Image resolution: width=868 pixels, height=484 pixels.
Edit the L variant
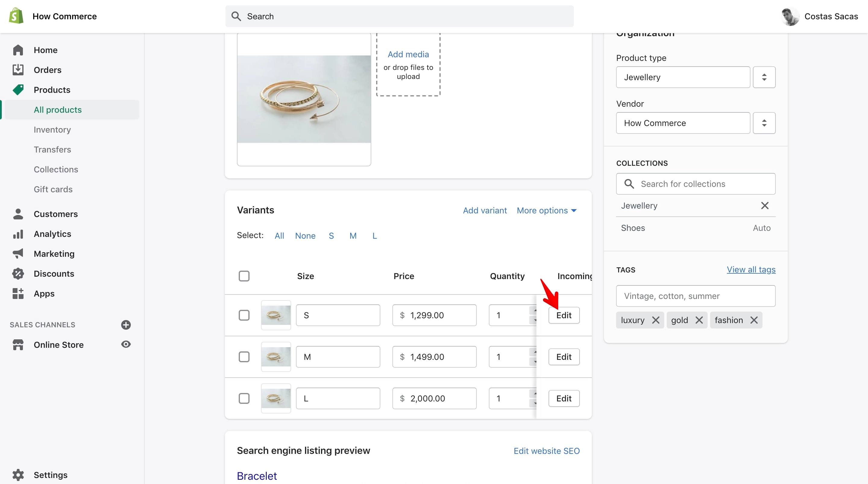point(564,398)
